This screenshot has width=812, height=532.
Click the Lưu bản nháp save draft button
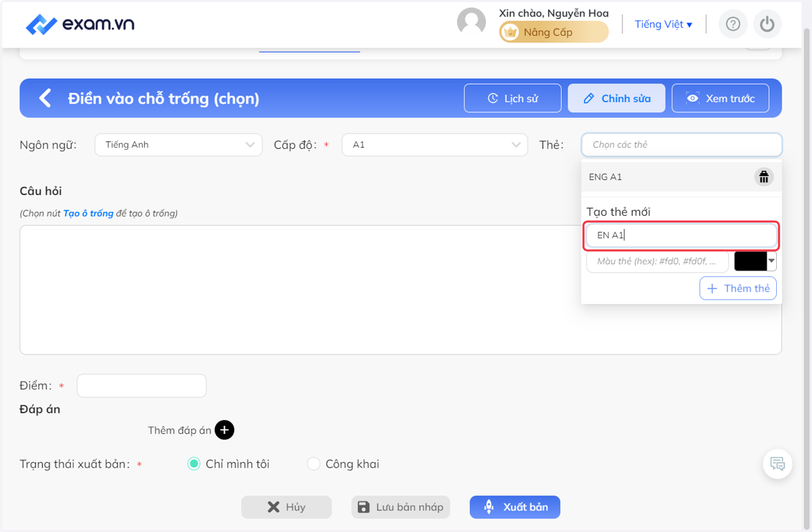401,507
